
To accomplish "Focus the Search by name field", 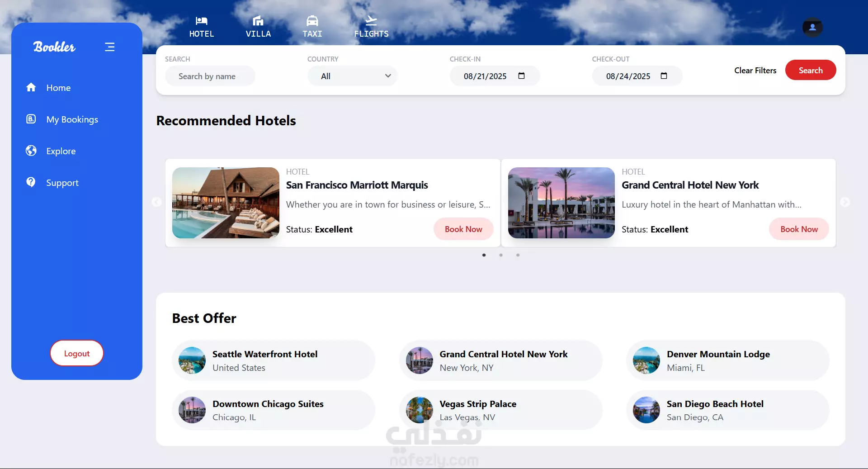I will pyautogui.click(x=210, y=76).
